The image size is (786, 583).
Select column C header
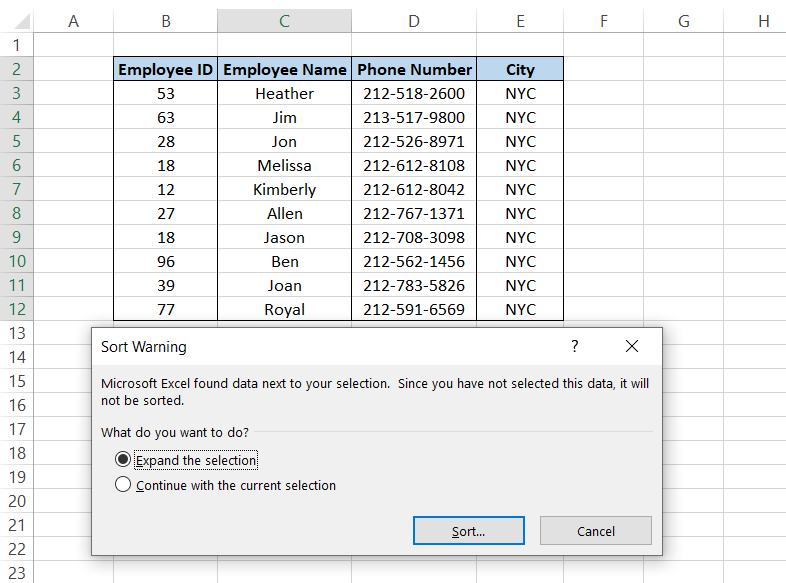click(284, 21)
